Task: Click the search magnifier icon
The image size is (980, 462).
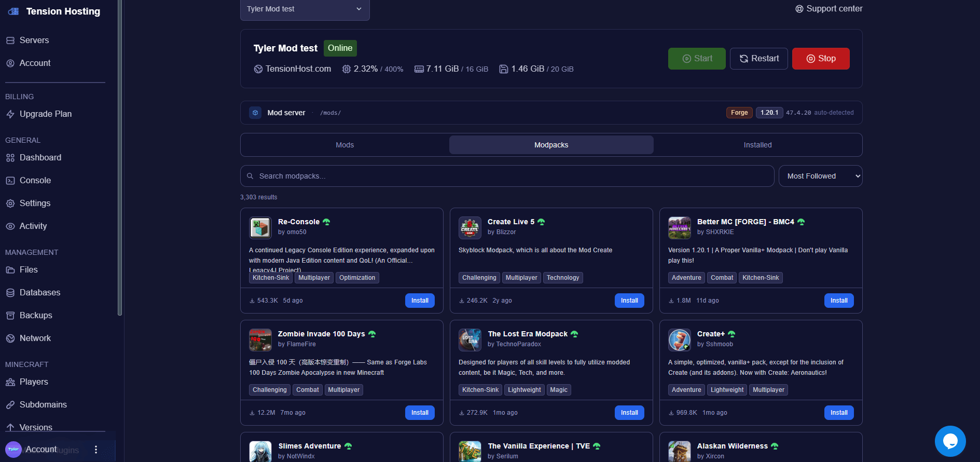Action: click(250, 176)
